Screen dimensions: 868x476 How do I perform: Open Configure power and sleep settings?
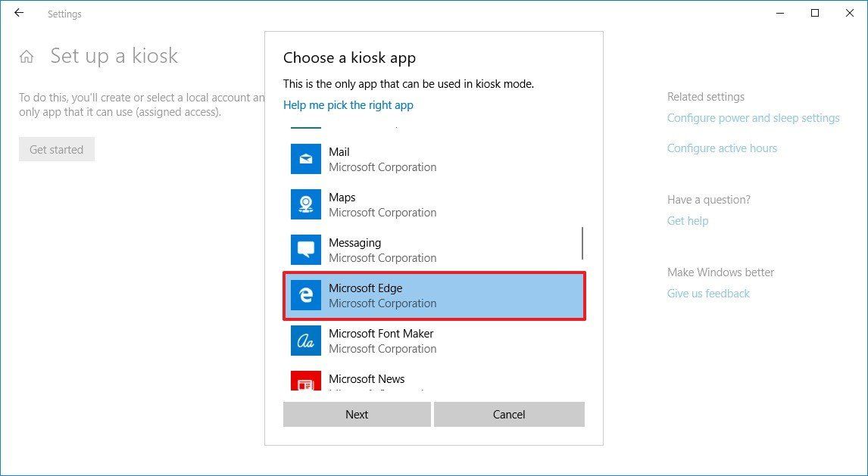coord(753,118)
